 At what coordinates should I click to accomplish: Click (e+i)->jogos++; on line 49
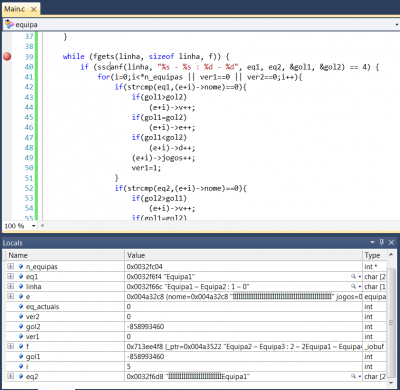(163, 158)
